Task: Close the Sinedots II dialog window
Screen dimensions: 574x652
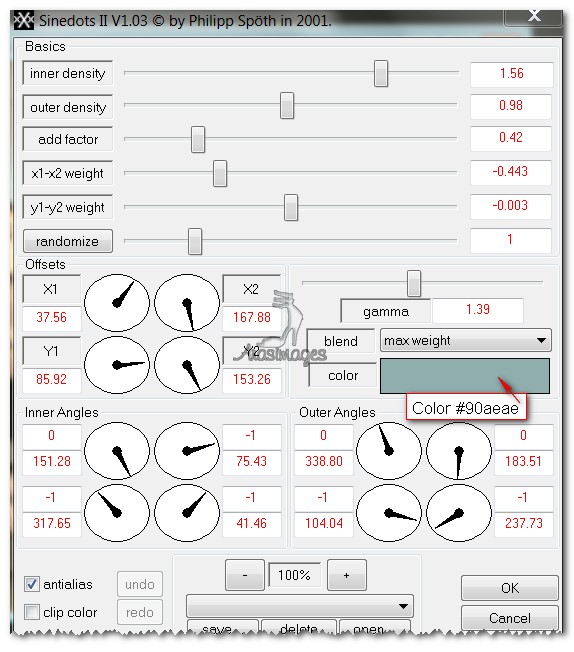Action: (x=534, y=17)
